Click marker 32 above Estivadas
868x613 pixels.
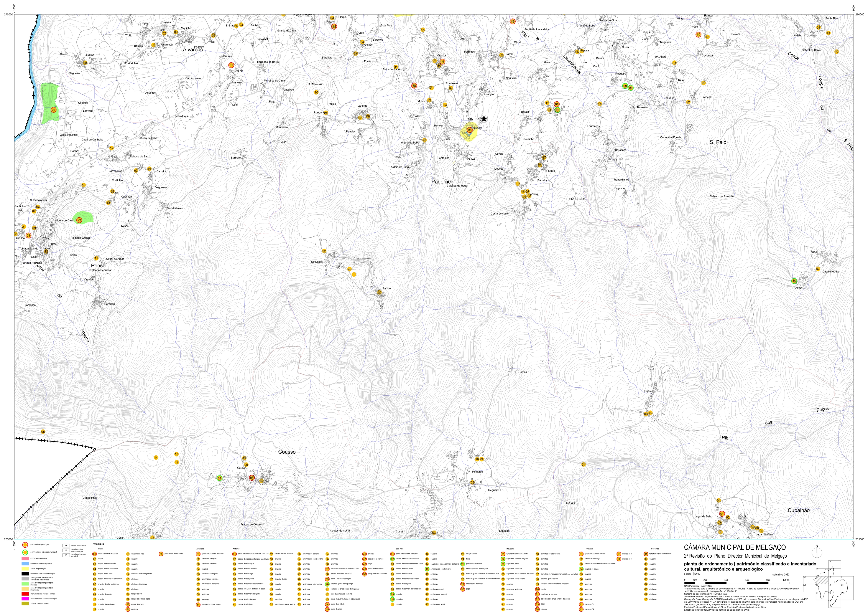click(x=324, y=251)
